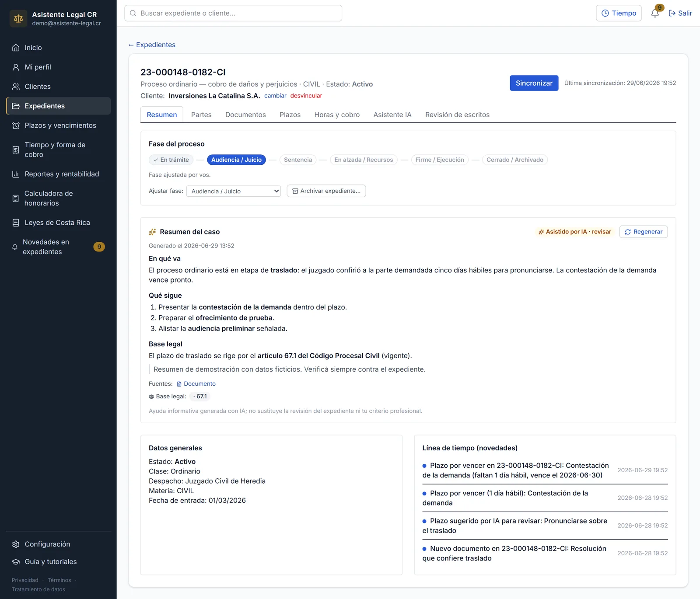Click the Inicio home icon

point(16,48)
